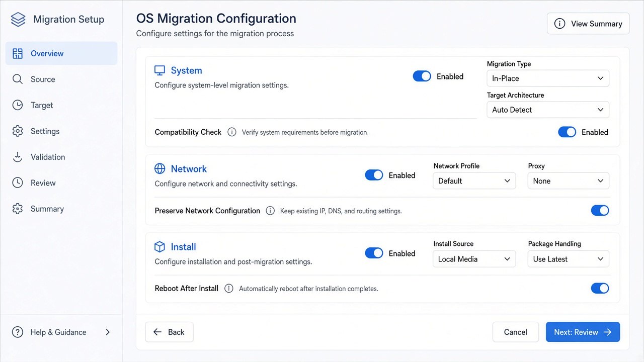
Task: Click the Source magnifier icon in sidebar
Action: (18, 79)
